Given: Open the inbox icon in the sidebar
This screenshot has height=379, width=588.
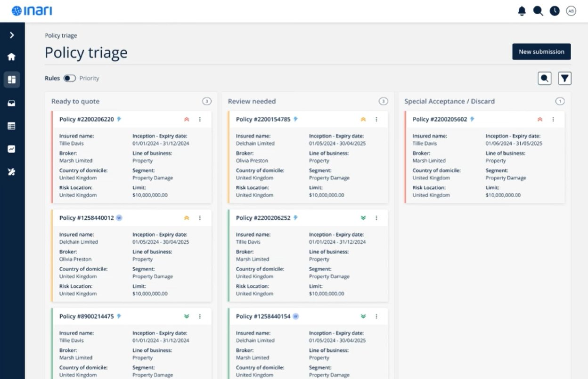Looking at the screenshot, I should tap(11, 103).
